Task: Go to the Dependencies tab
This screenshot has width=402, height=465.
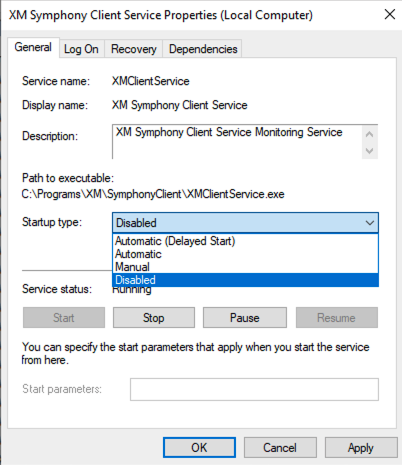Action: coord(203,49)
